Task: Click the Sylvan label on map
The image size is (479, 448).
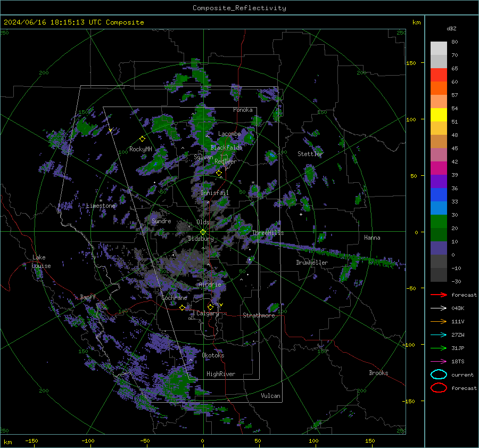Action: coord(203,157)
